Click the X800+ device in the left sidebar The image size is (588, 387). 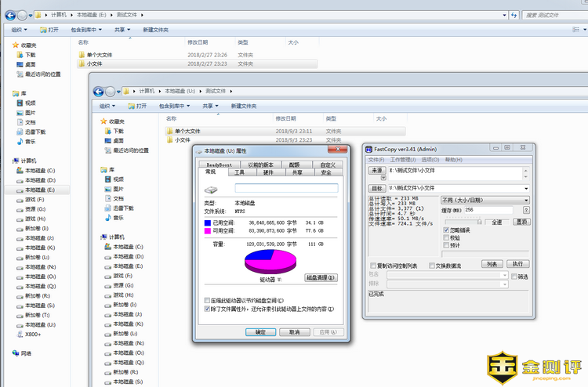(31, 334)
